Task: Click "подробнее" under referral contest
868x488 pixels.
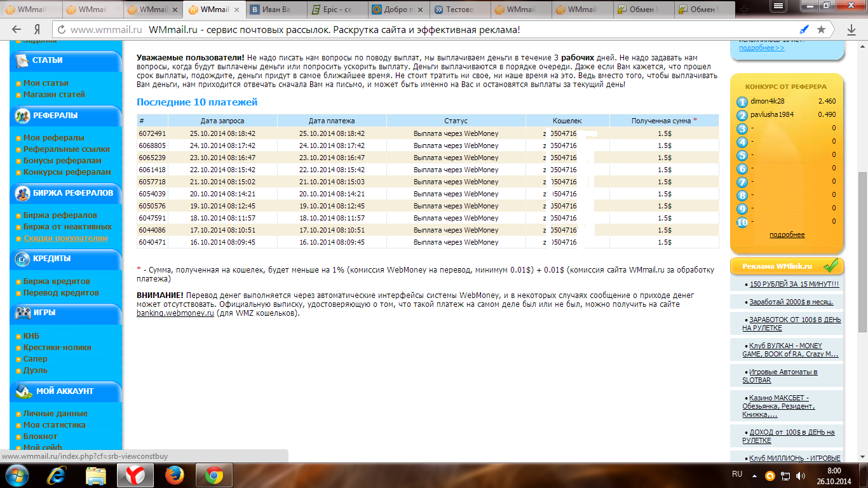Action: click(787, 234)
